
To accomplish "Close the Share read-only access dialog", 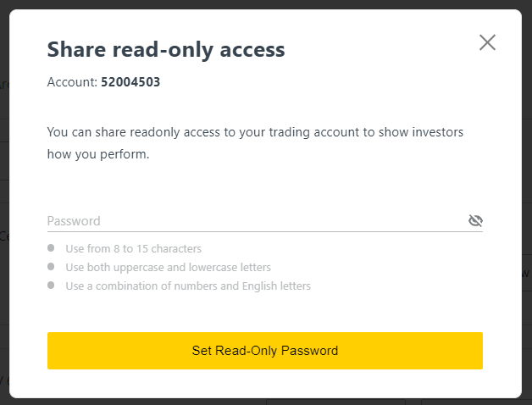I will click(487, 42).
